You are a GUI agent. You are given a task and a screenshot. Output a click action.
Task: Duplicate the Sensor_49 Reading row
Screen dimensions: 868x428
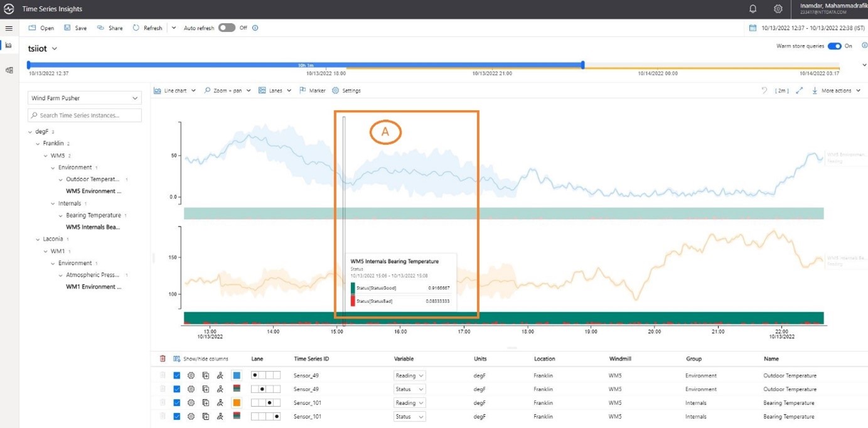point(205,375)
